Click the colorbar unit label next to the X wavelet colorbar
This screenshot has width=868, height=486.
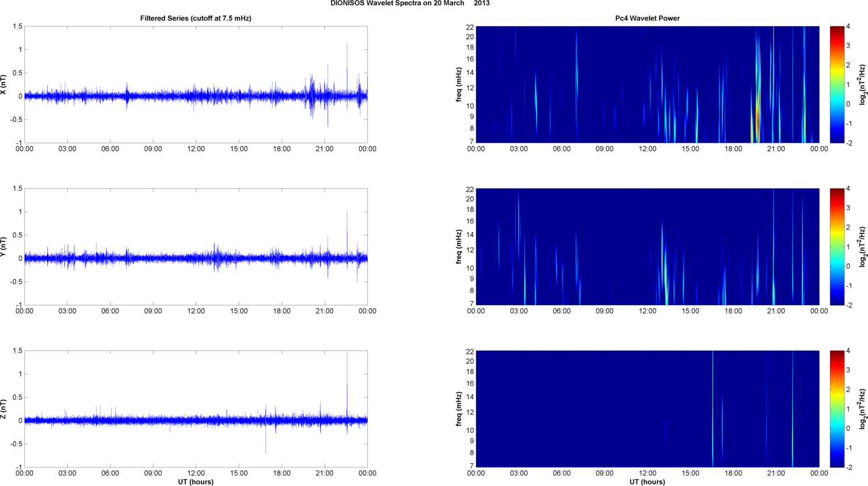(863, 85)
